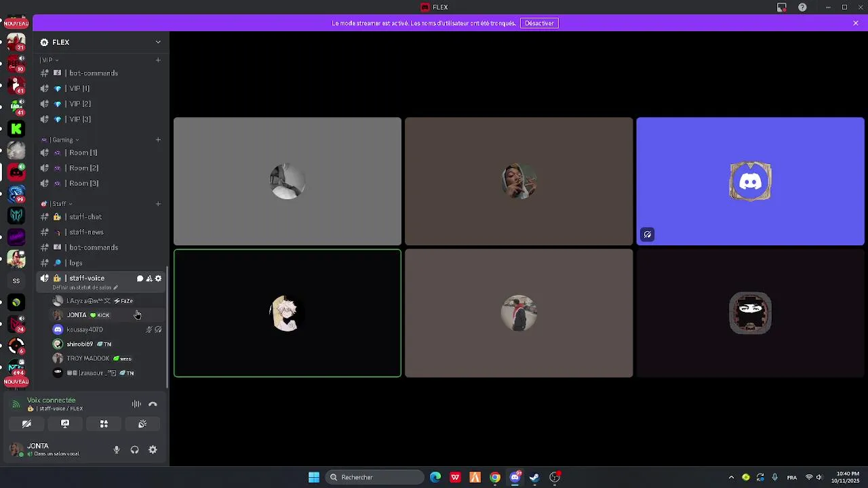
Task: Open Windows Start menu
Action: click(314, 477)
